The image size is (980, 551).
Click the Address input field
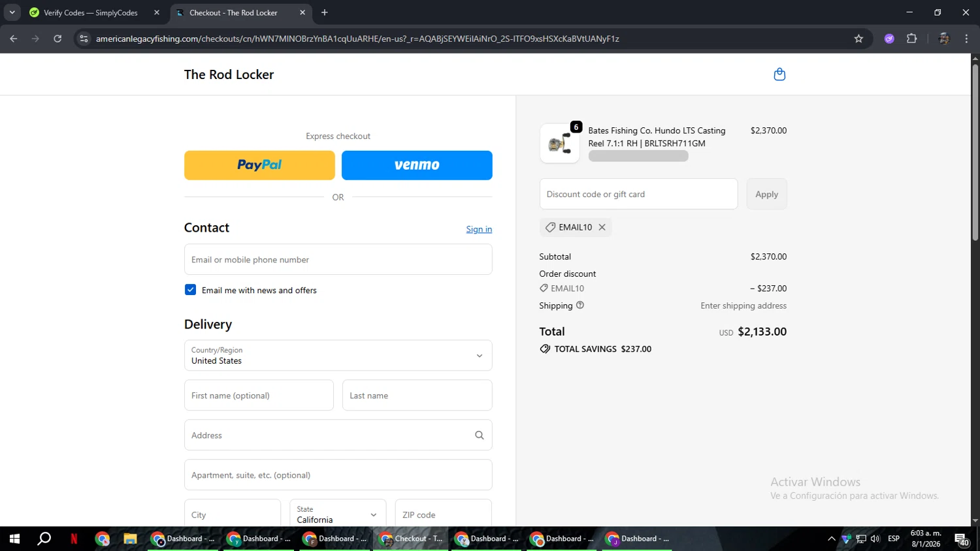[338, 435]
